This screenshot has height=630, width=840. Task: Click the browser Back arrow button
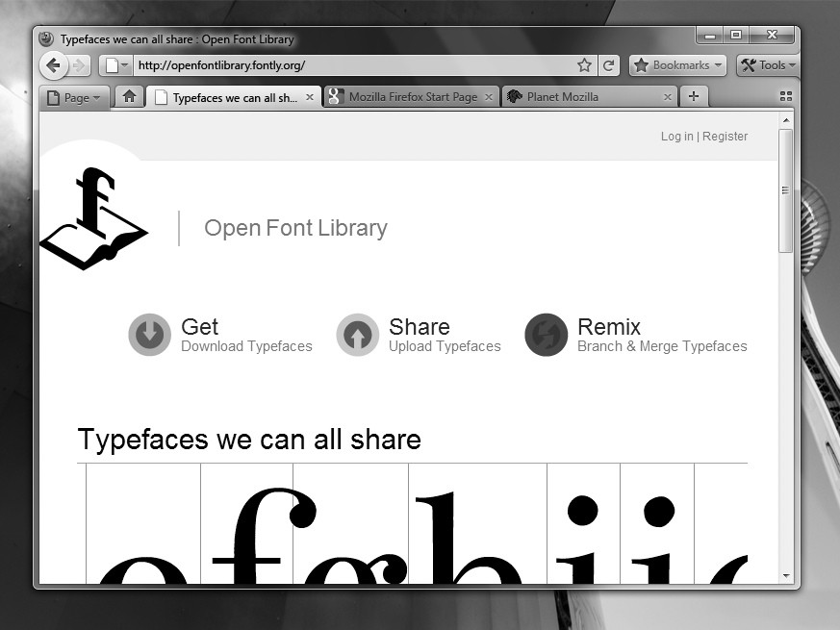[54, 66]
